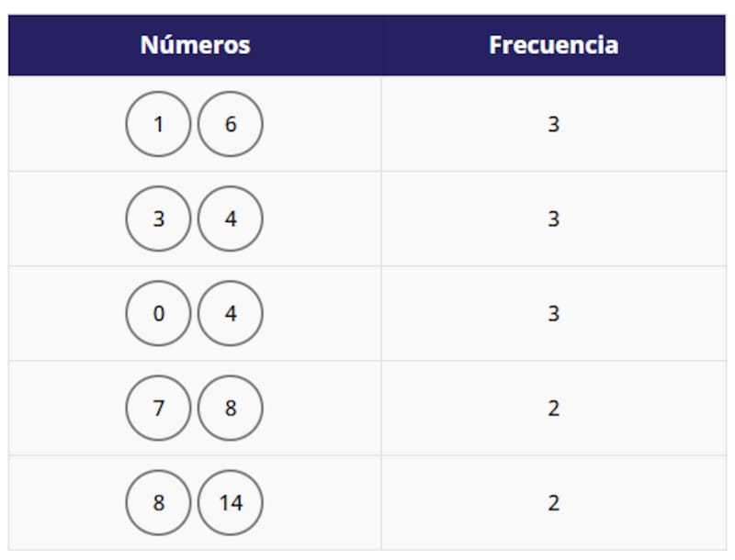Click frequency value 3 for pair 0 and 4
Viewport: 735px width, 560px height.
(553, 313)
